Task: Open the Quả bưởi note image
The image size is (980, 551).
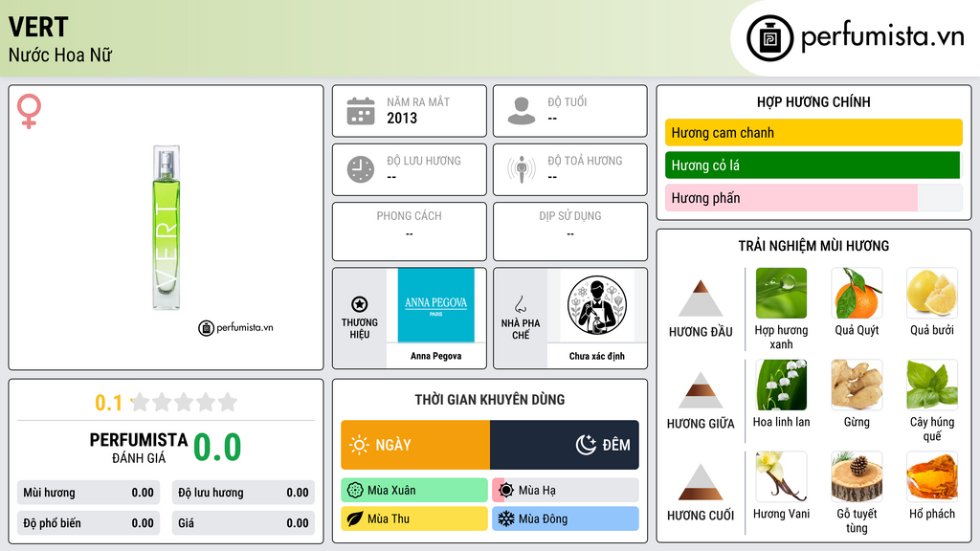Action: pyautogui.click(x=932, y=293)
